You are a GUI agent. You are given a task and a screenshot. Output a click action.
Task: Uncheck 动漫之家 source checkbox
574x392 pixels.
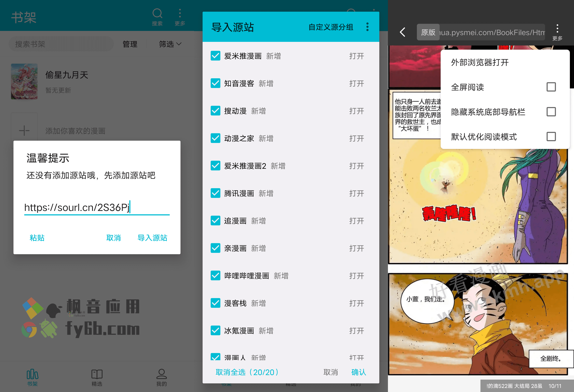[x=215, y=138]
